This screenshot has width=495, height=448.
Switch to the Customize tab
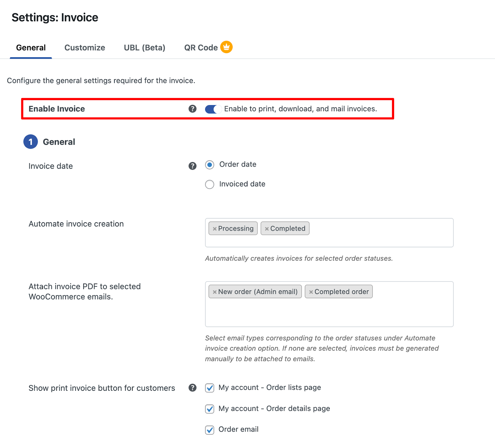tap(84, 48)
